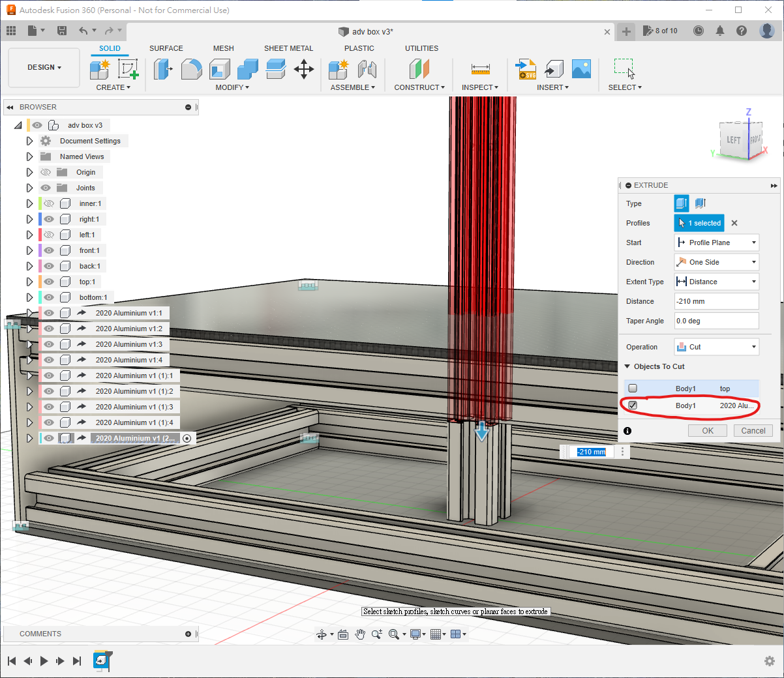Click the Move/Copy tool icon
Screen dimensions: 784x678
click(304, 69)
